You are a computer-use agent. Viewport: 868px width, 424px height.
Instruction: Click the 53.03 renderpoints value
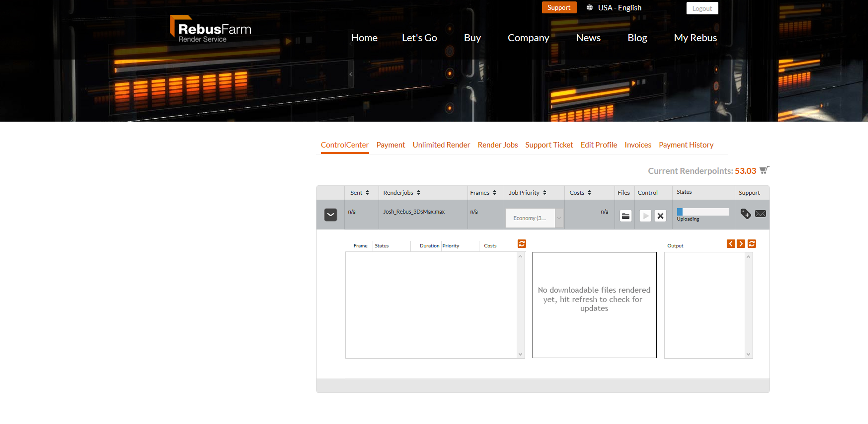(745, 171)
